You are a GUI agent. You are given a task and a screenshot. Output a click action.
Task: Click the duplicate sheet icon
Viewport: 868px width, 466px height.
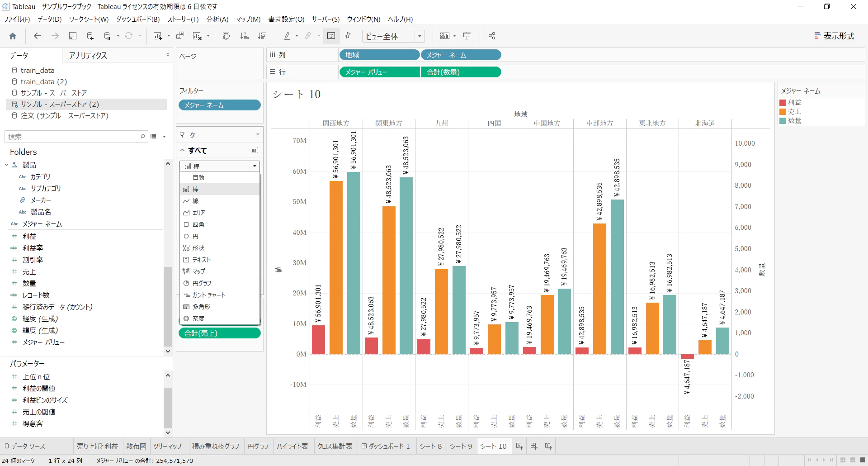pyautogui.click(x=180, y=36)
